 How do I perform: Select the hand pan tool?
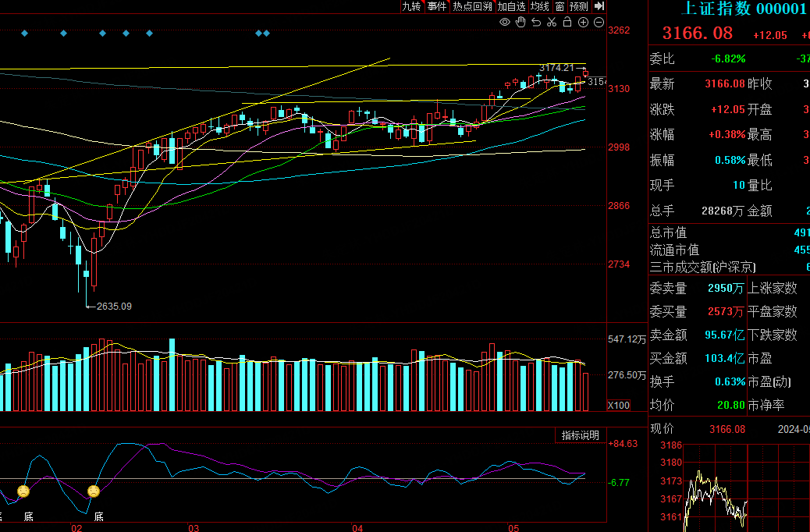[520, 23]
